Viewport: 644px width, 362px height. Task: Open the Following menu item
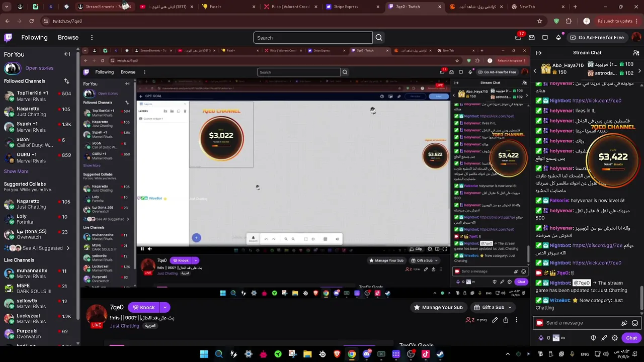tap(34, 38)
